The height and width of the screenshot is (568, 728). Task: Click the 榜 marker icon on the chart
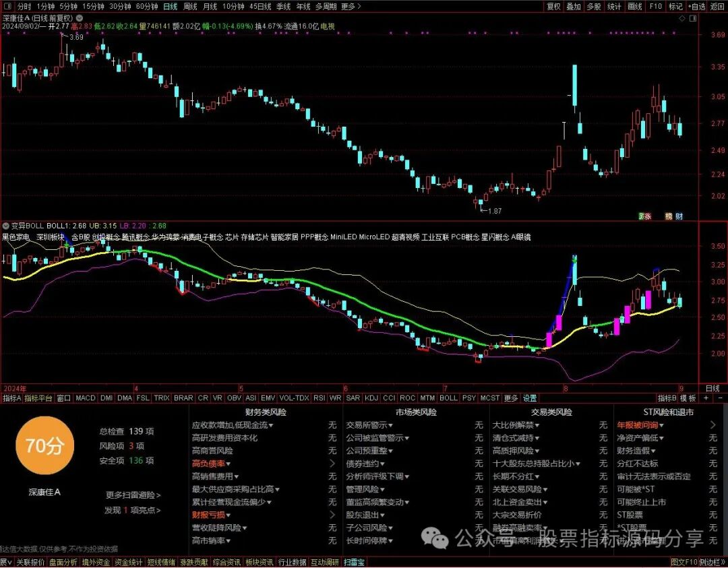(669, 216)
